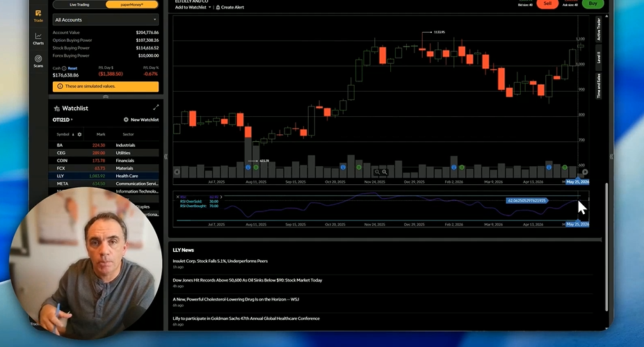Collapse the account summary with the double chevron

coord(106,97)
